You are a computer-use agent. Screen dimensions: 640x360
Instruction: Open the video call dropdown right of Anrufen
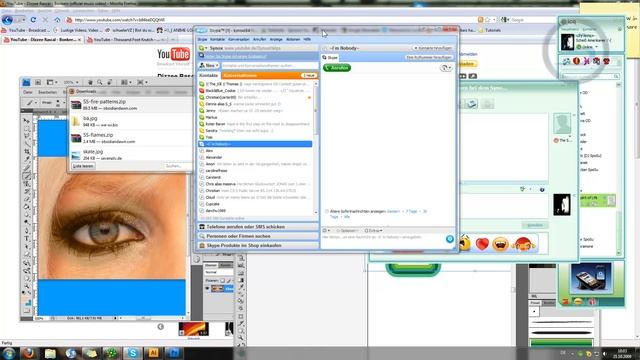pyautogui.click(x=446, y=68)
